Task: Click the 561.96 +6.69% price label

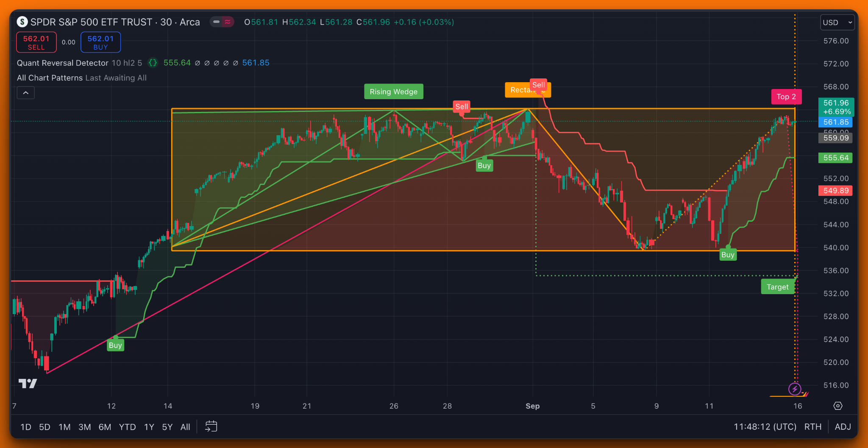Action: point(836,107)
